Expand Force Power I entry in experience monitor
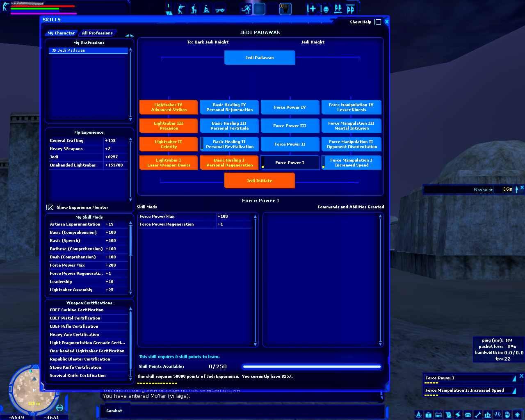Image resolution: width=525 pixels, height=420 pixels. [514, 378]
